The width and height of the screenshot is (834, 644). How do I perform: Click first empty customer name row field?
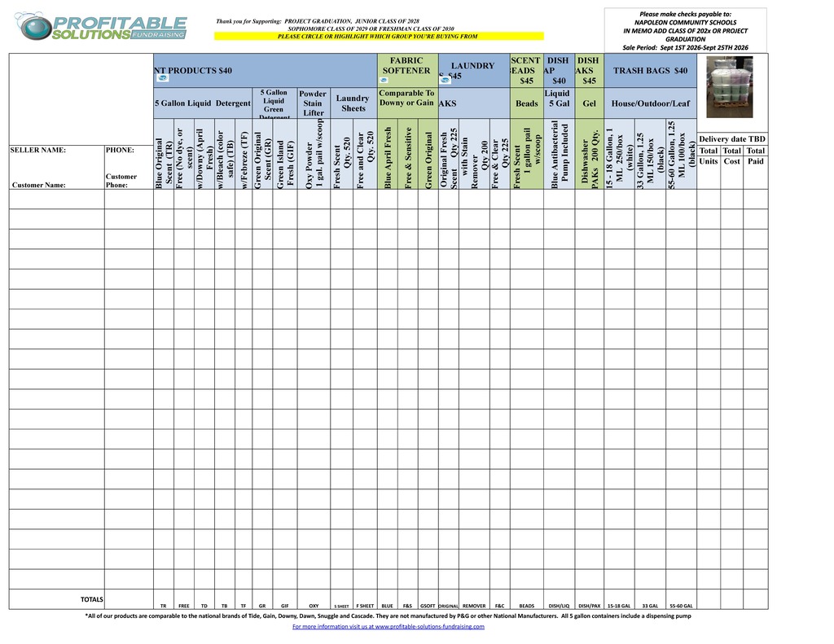(x=56, y=199)
